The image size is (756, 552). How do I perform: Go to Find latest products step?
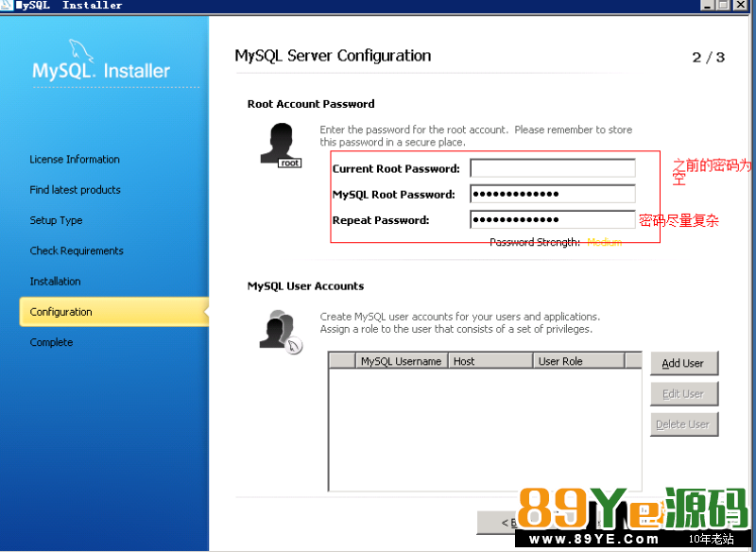[76, 190]
